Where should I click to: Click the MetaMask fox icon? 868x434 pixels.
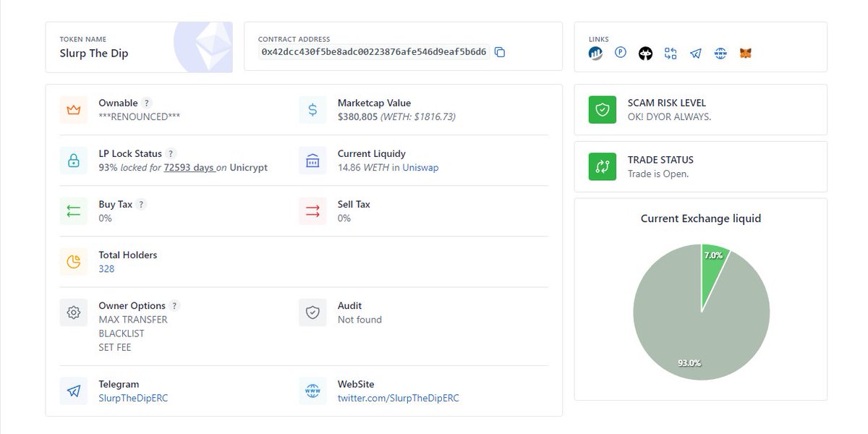(x=746, y=53)
